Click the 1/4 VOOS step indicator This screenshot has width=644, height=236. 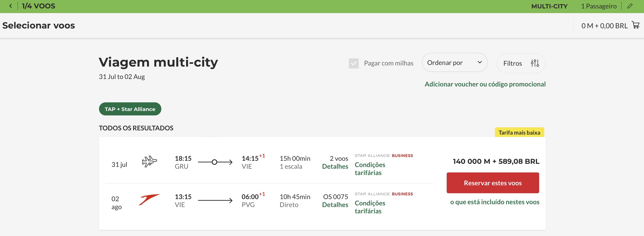pyautogui.click(x=39, y=6)
